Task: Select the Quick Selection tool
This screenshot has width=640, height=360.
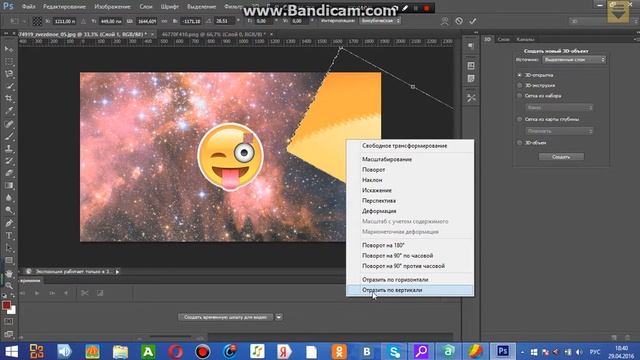Action: point(9,86)
